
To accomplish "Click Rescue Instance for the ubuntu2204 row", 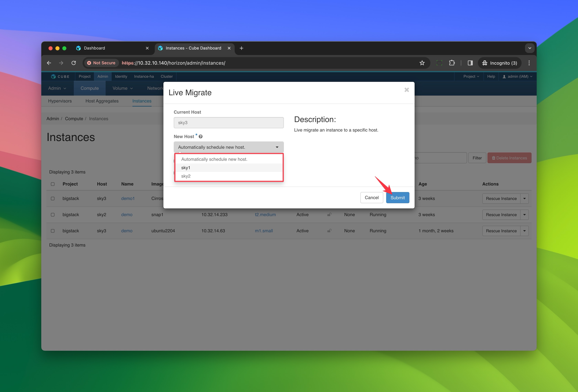I will click(x=501, y=231).
